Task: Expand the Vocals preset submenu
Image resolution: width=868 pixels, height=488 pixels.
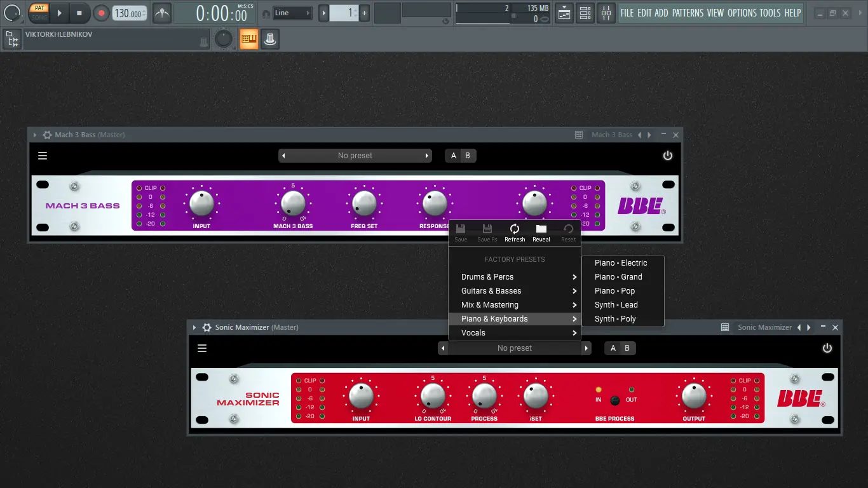Action: [x=515, y=333]
